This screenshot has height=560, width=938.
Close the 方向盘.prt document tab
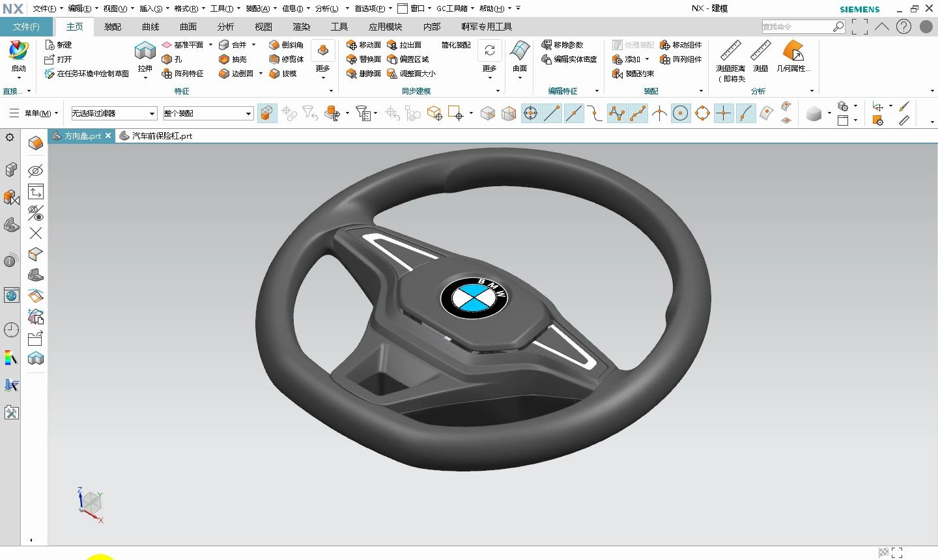(108, 135)
